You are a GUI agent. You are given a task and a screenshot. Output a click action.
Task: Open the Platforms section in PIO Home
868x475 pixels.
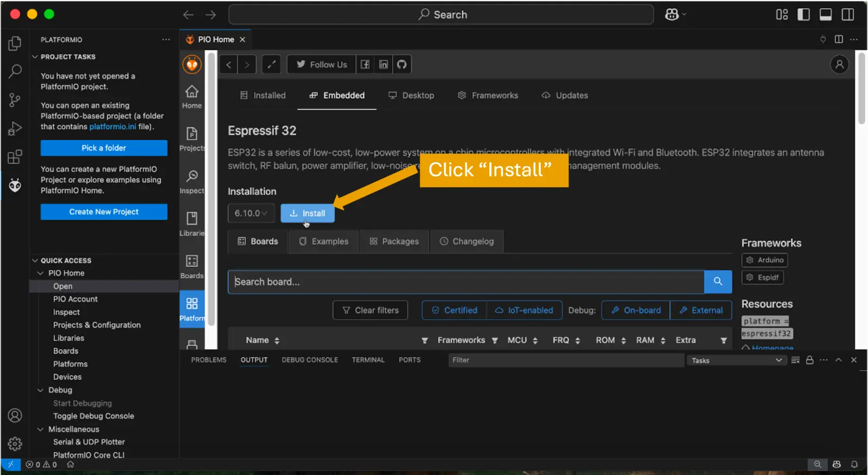(192, 309)
